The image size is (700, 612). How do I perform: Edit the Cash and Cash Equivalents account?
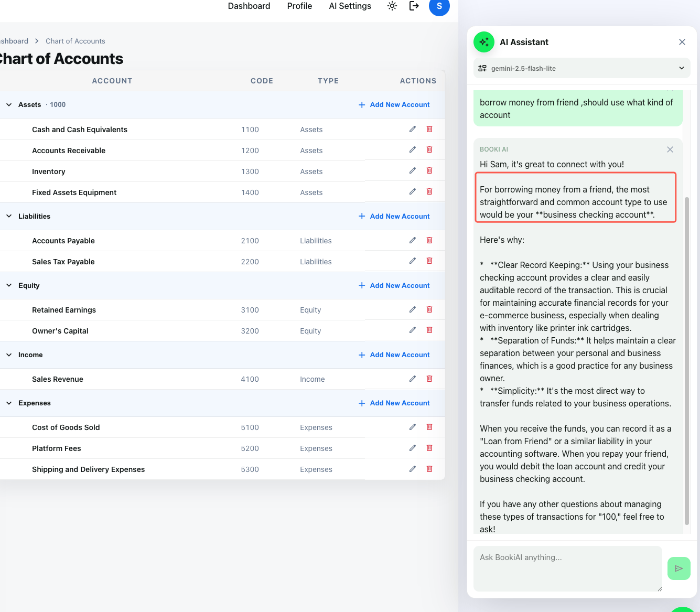[412, 128]
